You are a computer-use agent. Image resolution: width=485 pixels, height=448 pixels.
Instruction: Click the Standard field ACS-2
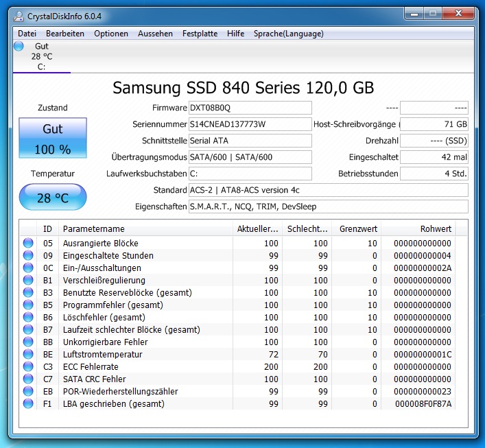[329, 190]
